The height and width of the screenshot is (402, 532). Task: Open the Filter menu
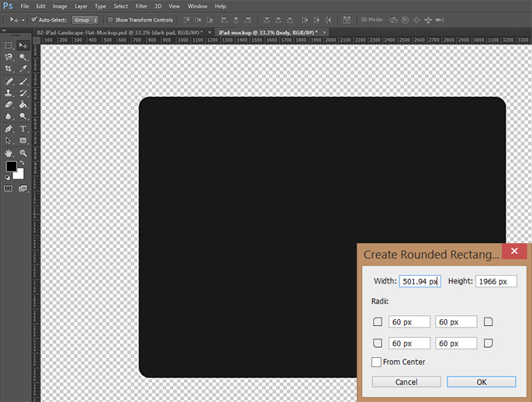point(141,6)
